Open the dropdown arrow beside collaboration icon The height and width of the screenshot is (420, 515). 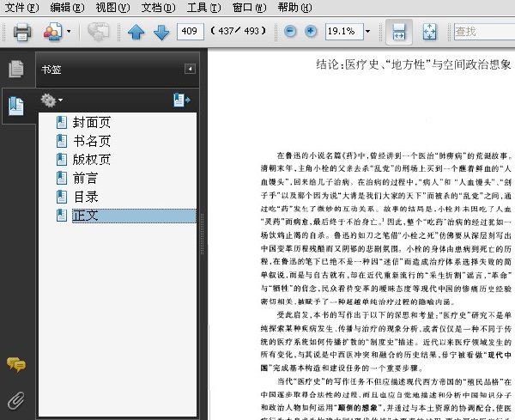click(69, 32)
